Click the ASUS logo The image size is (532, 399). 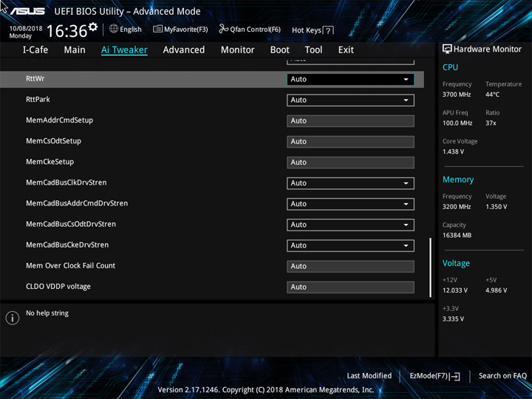27,11
